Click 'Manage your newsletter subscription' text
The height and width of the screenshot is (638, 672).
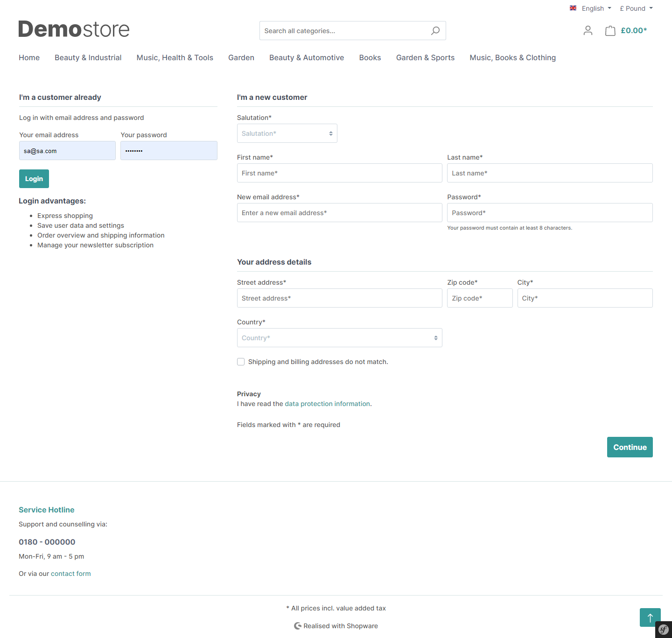pyautogui.click(x=95, y=245)
